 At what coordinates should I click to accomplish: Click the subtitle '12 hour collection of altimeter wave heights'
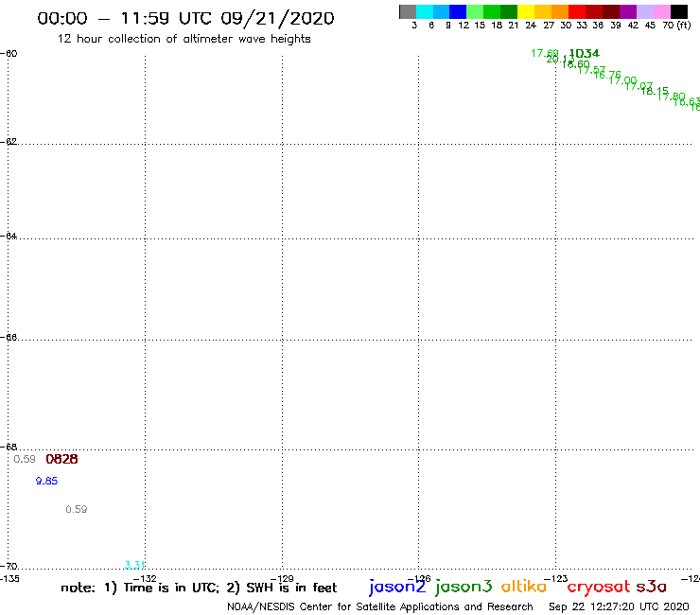[184, 39]
